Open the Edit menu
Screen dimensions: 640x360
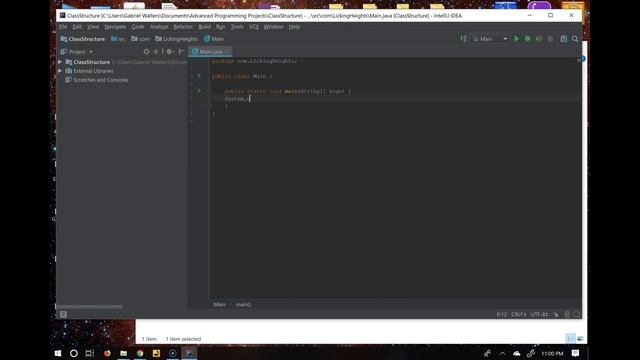coord(77,27)
